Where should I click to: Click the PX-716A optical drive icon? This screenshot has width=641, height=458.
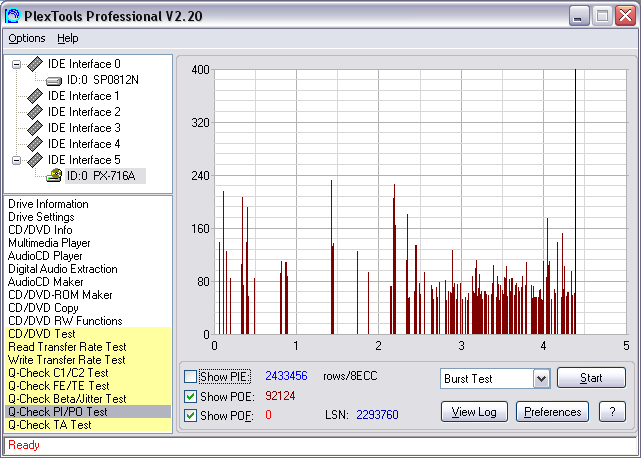(54, 176)
